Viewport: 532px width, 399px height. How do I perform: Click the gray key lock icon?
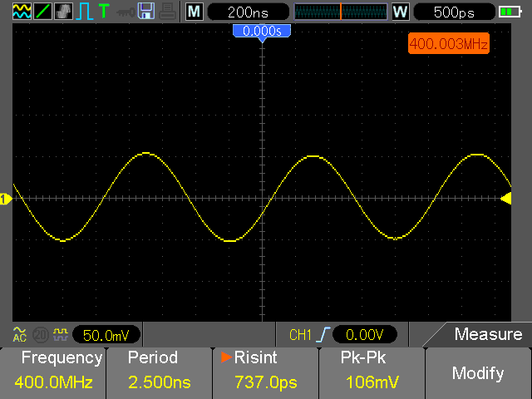click(x=126, y=13)
